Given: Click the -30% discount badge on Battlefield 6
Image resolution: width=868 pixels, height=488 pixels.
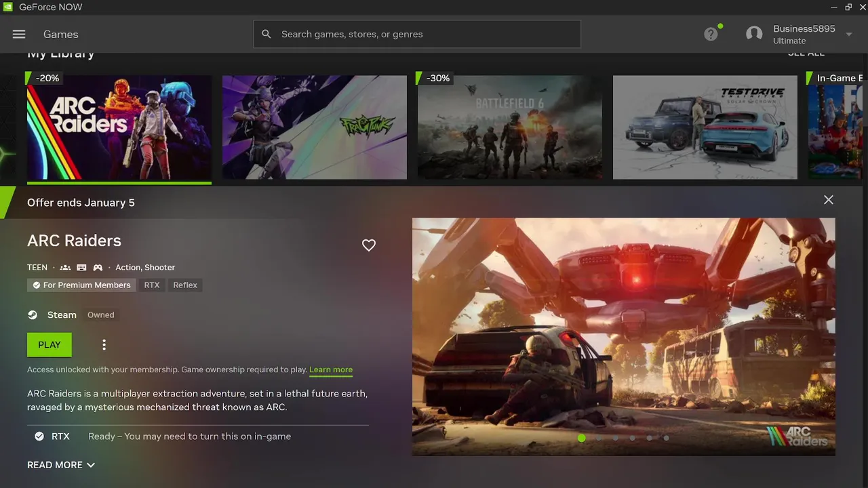Looking at the screenshot, I should 436,78.
